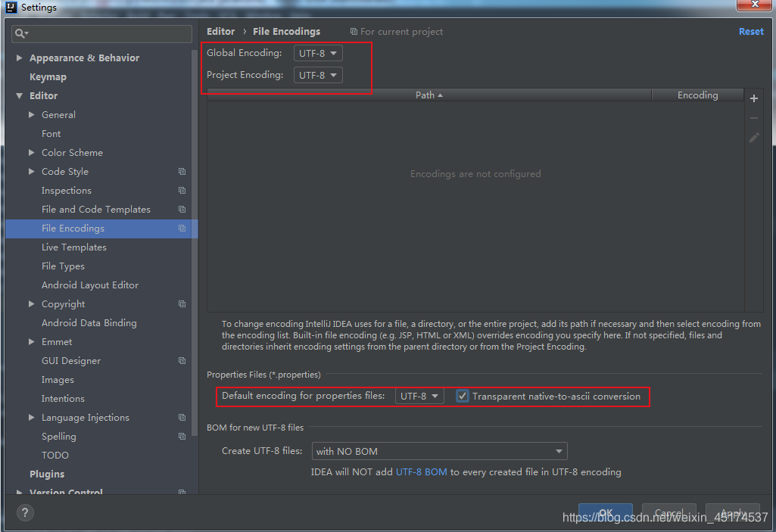Open default properties files encoding dropdown

pos(419,396)
